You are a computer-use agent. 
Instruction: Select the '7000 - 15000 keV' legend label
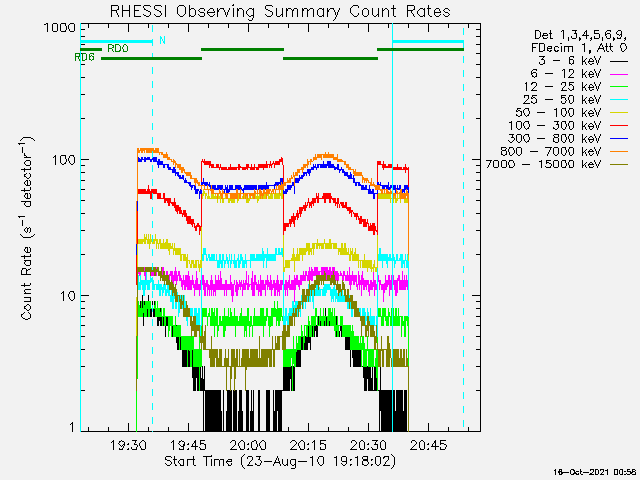pos(543,164)
